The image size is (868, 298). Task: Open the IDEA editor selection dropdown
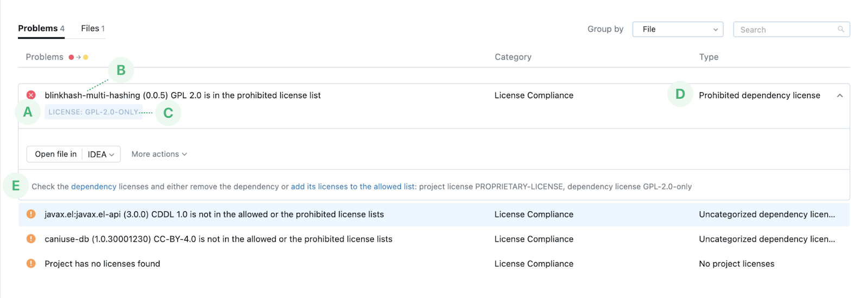click(x=101, y=154)
